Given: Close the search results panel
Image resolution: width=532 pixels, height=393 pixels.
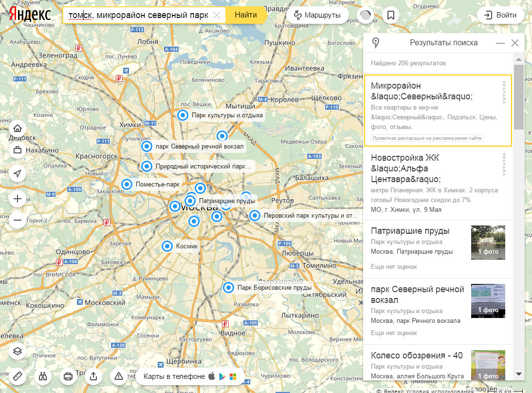Looking at the screenshot, I should [x=514, y=43].
